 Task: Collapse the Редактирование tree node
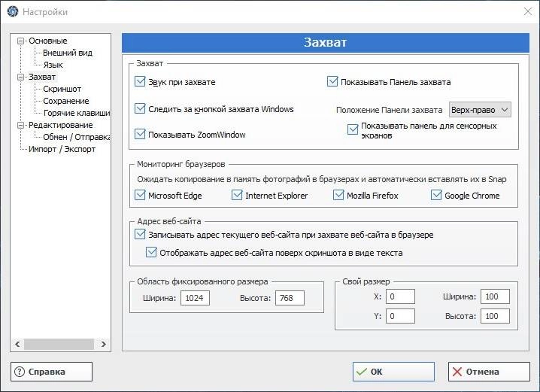click(20, 125)
